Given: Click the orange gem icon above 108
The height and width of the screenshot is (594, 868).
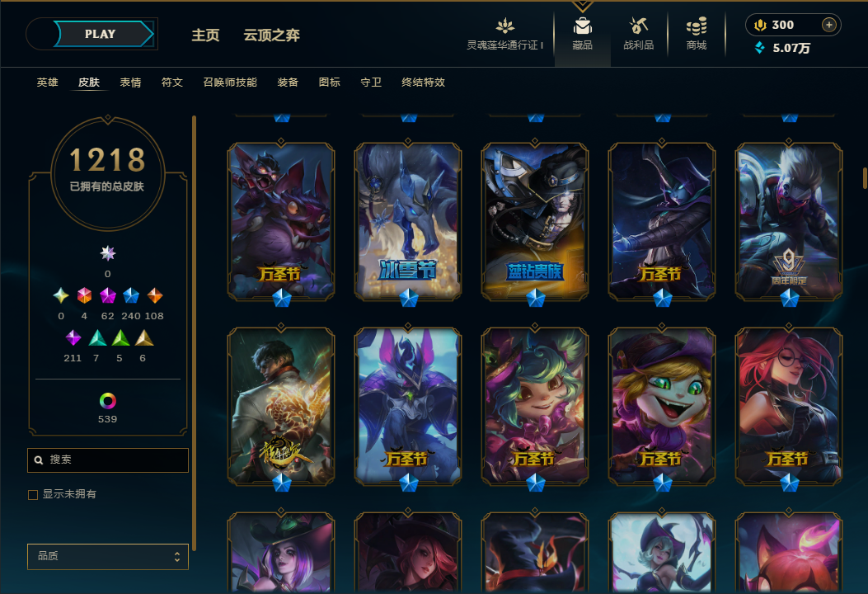Looking at the screenshot, I should [154, 296].
